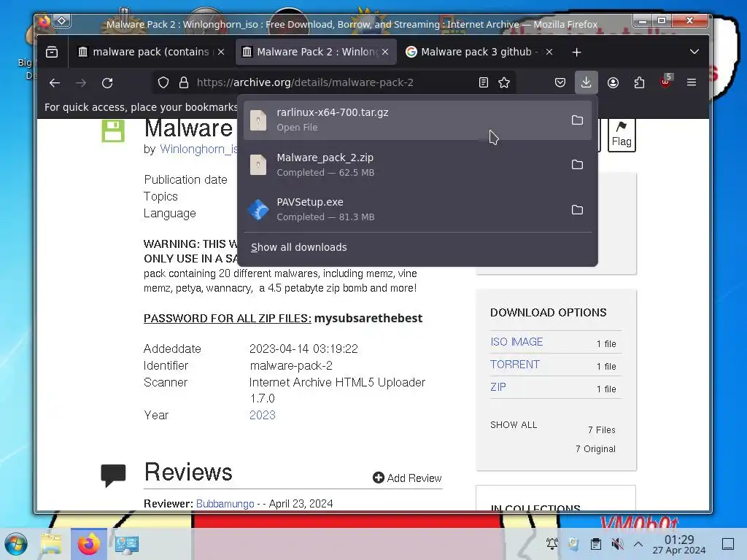
Task: Click the Reviews speech bubble icon
Action: coord(113,475)
